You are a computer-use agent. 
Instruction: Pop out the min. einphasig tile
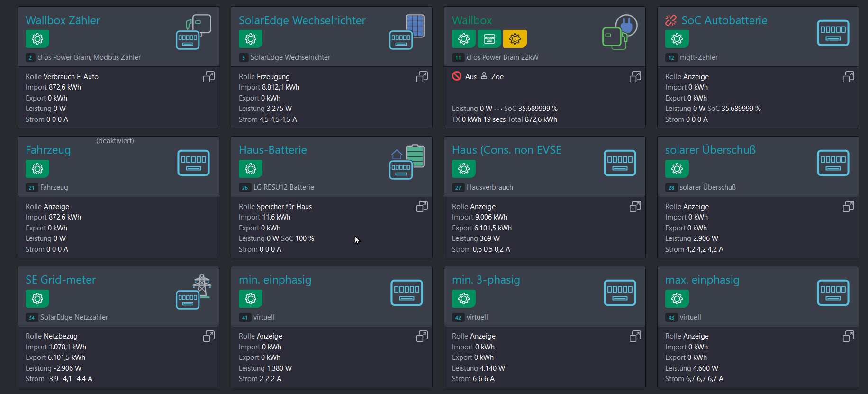[x=422, y=336]
